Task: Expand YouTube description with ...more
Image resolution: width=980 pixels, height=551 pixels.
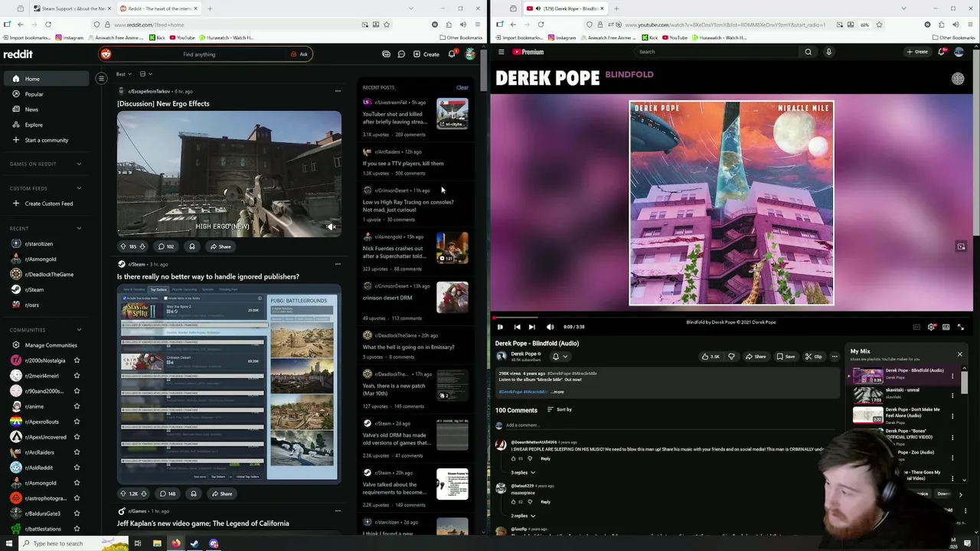Action: point(557,392)
